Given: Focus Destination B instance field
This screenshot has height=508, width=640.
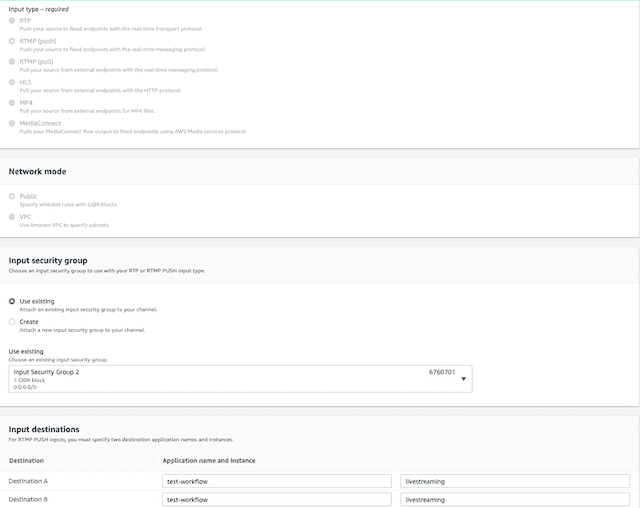Looking at the screenshot, I should click(x=515, y=499).
